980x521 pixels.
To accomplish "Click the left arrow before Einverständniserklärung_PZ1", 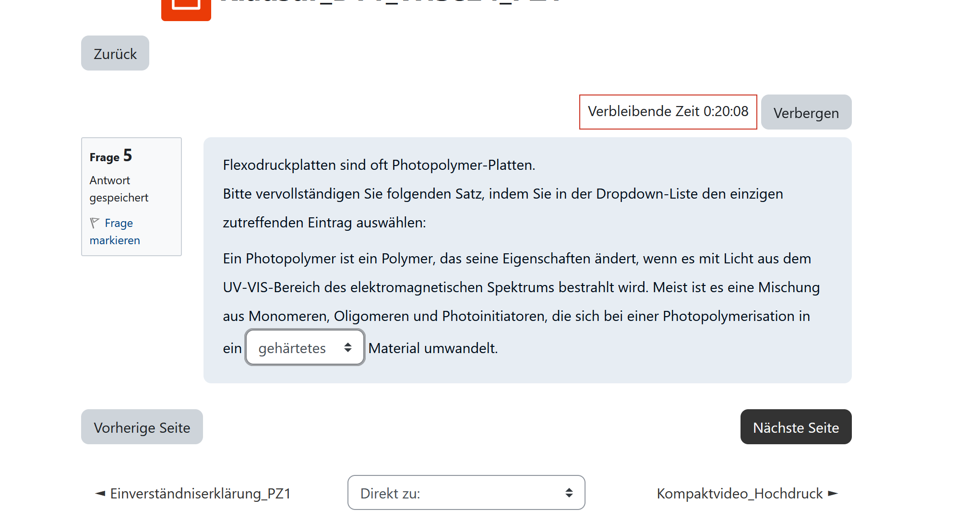I will (x=100, y=494).
